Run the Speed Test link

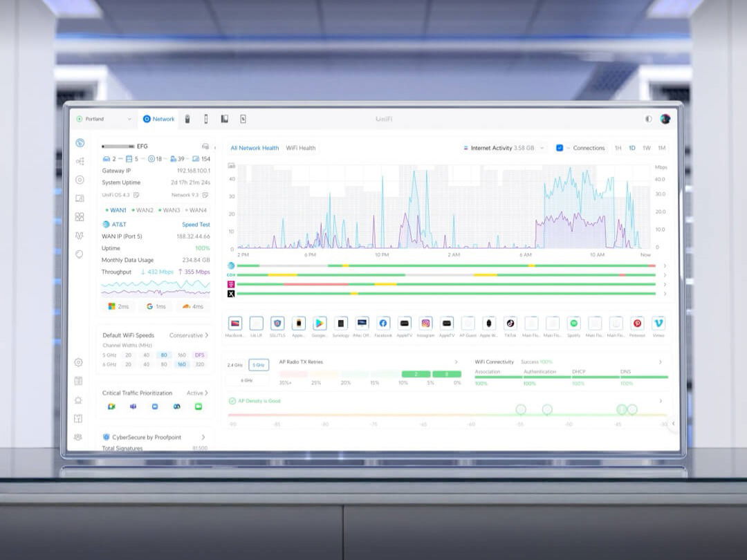196,225
